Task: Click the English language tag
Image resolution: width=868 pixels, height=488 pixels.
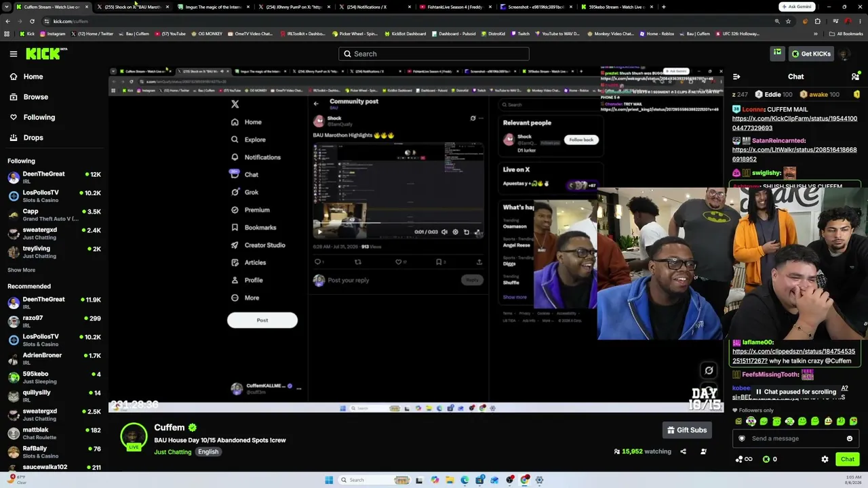Action: [208, 452]
